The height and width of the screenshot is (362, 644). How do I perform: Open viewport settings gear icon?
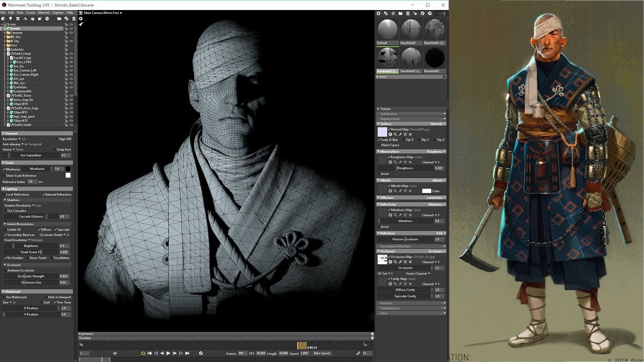tap(80, 19)
